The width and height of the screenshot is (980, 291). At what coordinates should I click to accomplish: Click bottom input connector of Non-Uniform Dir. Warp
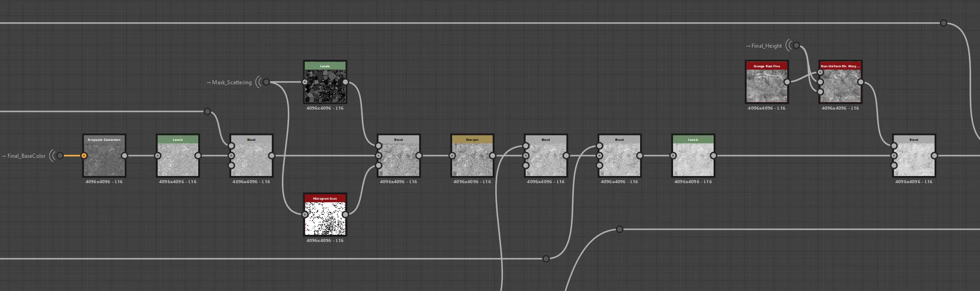[821, 92]
